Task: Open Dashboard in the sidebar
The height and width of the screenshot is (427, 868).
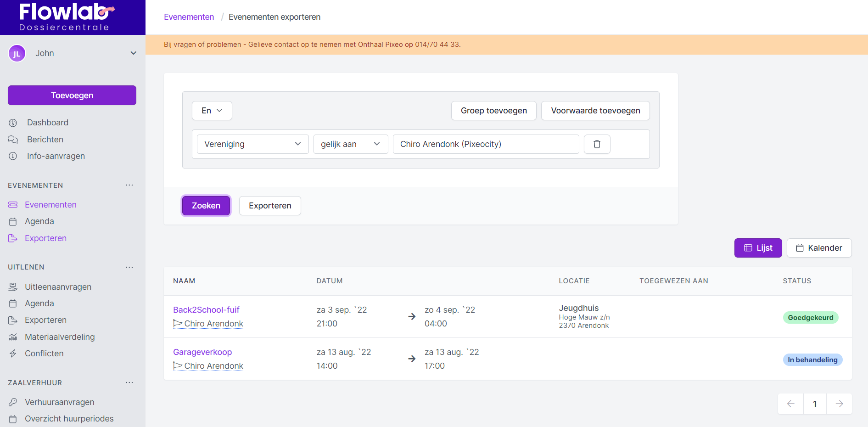Action: click(47, 123)
